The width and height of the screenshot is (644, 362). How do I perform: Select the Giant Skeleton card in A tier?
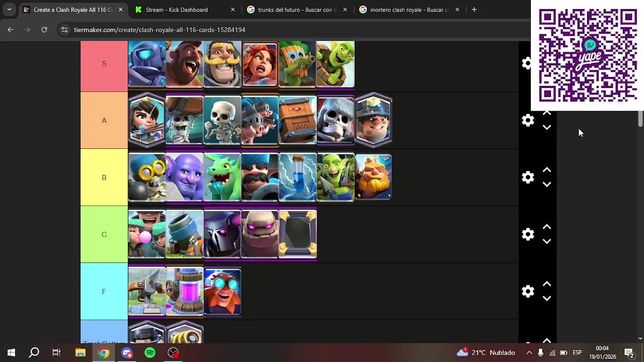pos(336,120)
